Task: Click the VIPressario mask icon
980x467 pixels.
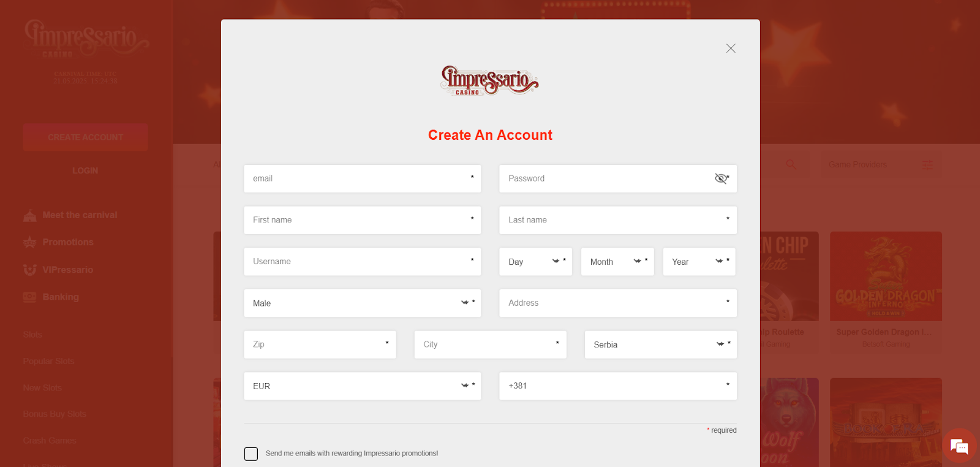Action: pos(30,270)
